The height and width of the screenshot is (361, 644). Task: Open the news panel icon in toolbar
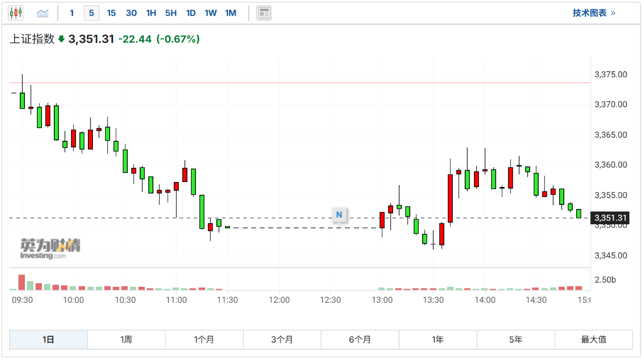click(x=264, y=13)
